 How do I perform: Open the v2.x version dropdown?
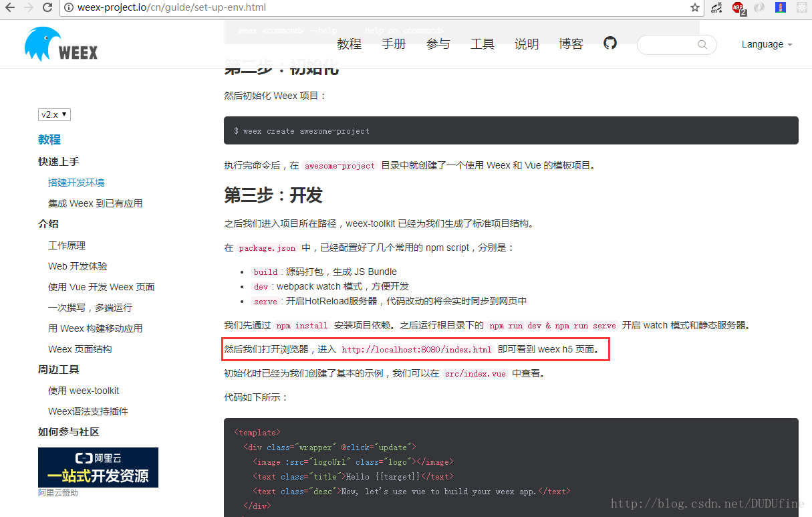[x=54, y=114]
